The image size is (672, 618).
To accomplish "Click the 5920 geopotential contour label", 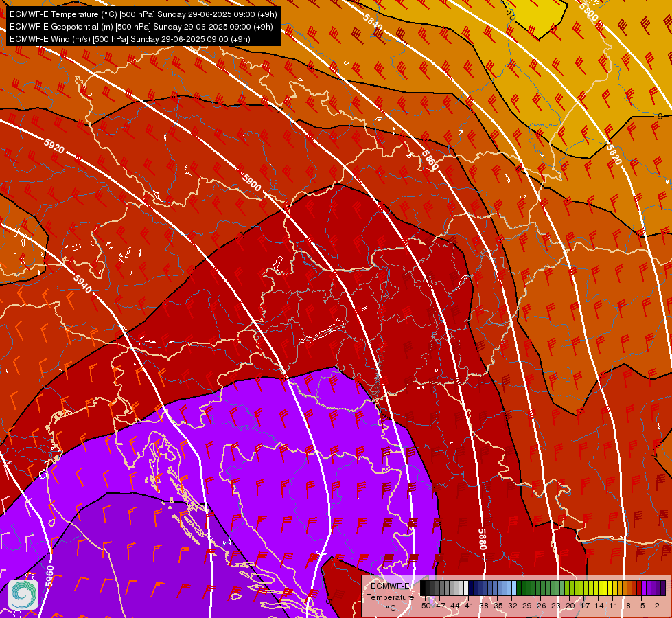I will [54, 146].
